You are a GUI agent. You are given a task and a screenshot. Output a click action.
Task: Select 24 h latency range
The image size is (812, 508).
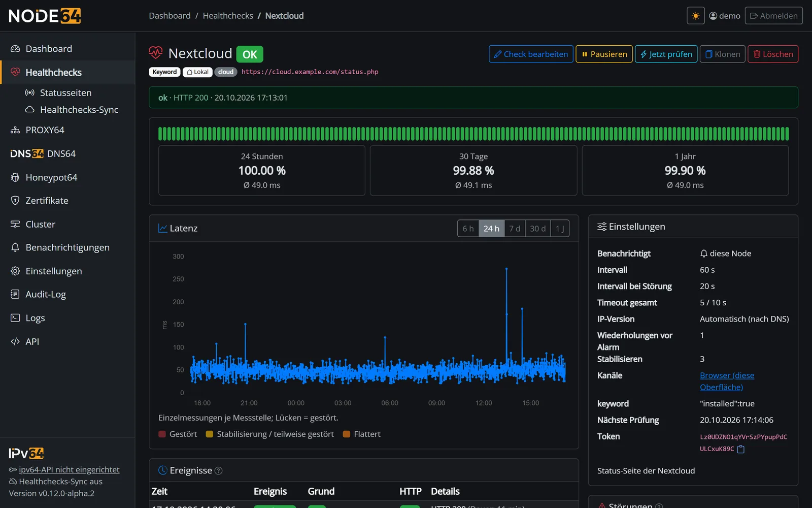pyautogui.click(x=491, y=229)
